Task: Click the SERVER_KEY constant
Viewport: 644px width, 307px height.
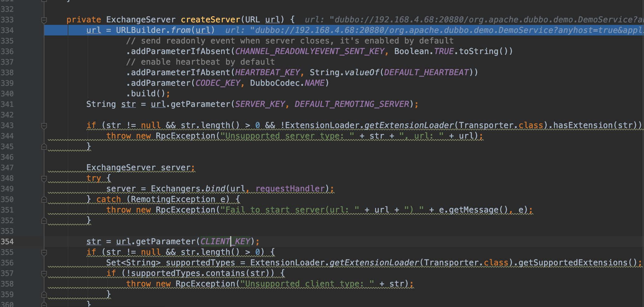Action: 260,104
